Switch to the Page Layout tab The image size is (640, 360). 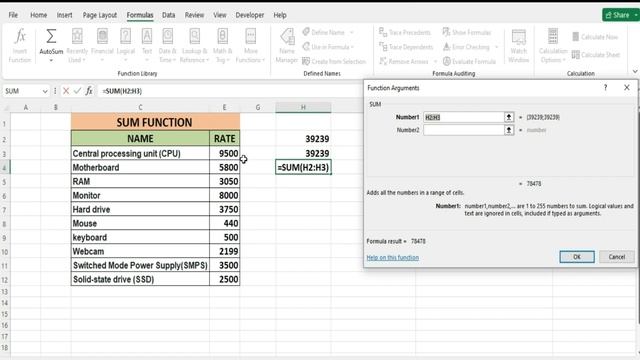click(x=100, y=15)
